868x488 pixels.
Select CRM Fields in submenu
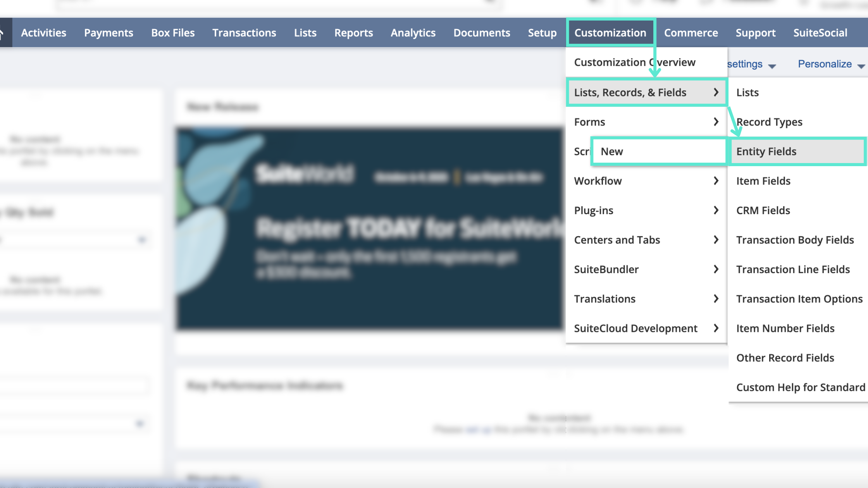click(x=798, y=210)
